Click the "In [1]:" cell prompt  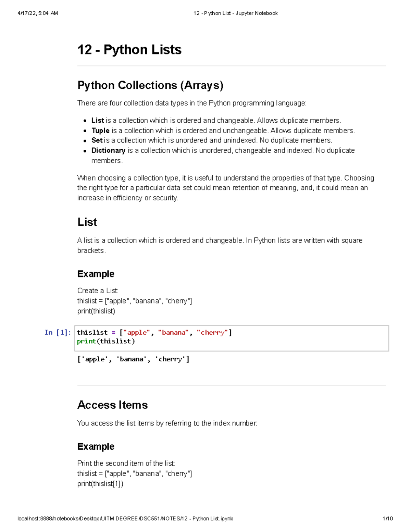click(x=58, y=332)
